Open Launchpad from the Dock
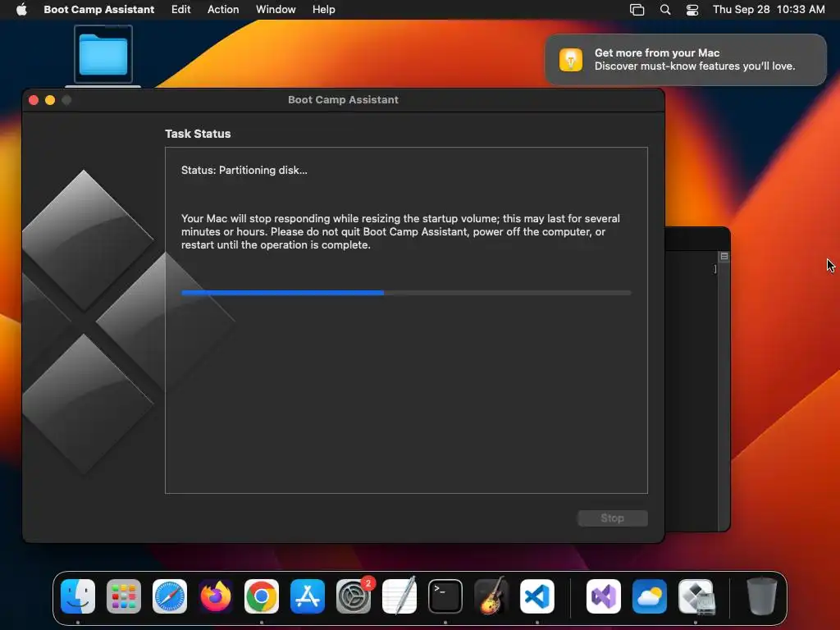840x630 pixels. (124, 596)
